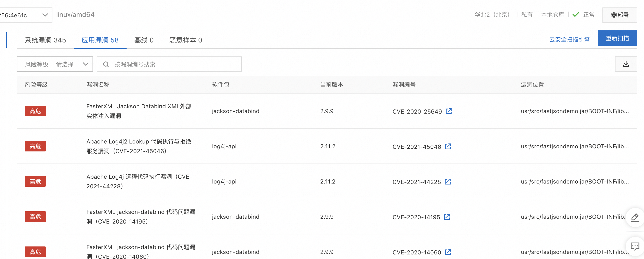The height and width of the screenshot is (259, 644).
Task: Open external link for CVE-2020-14195
Action: pos(447,217)
